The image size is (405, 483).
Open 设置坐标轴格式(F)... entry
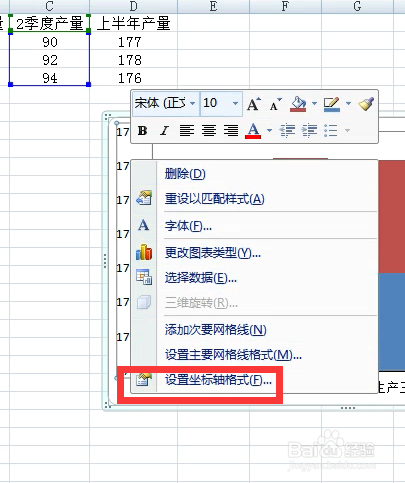tap(255, 380)
